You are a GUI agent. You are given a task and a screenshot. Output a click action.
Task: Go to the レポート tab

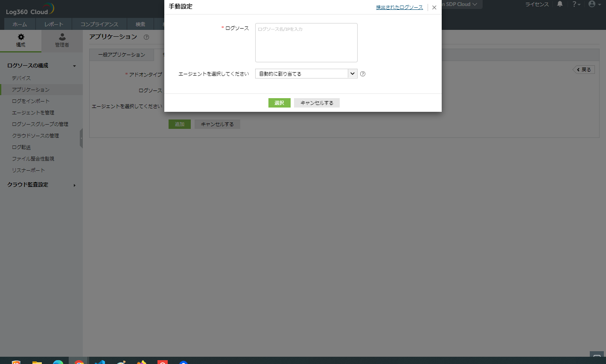click(x=54, y=24)
